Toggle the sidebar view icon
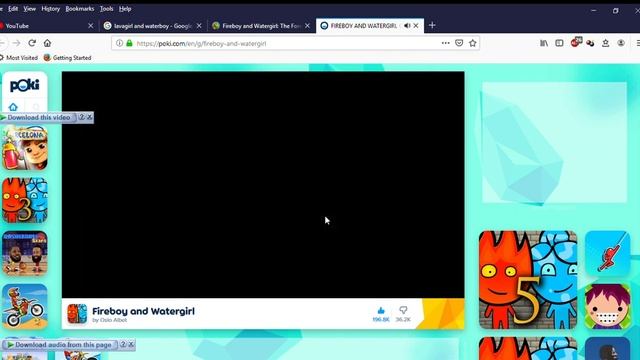Image resolution: width=640 pixels, height=360 pixels. pyautogui.click(x=559, y=43)
